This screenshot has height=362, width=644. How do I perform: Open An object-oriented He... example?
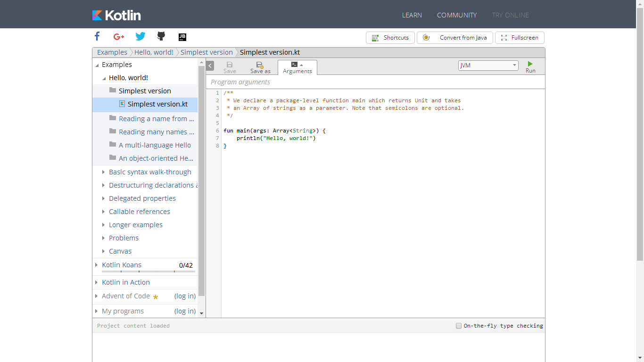pyautogui.click(x=156, y=158)
